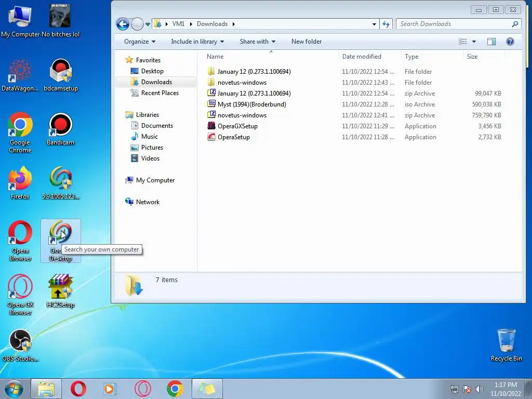Select Bandicam desktop shortcut
This screenshot has width=532, height=399.
coord(60,129)
